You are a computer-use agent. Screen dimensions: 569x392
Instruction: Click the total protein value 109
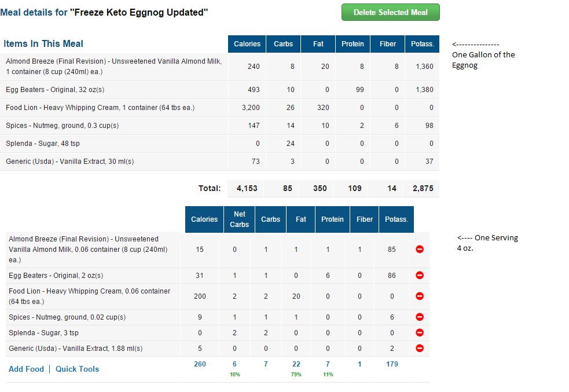point(354,188)
